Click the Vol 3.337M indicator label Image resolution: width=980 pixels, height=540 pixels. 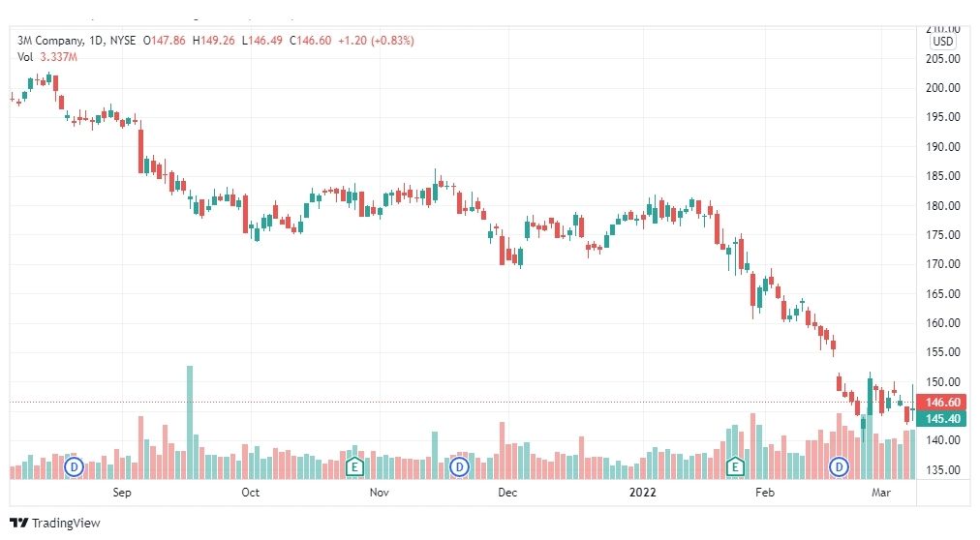tap(46, 57)
